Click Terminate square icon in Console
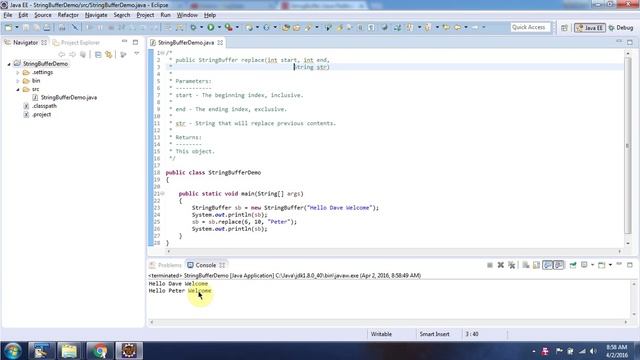640x360 pixels. click(x=490, y=265)
